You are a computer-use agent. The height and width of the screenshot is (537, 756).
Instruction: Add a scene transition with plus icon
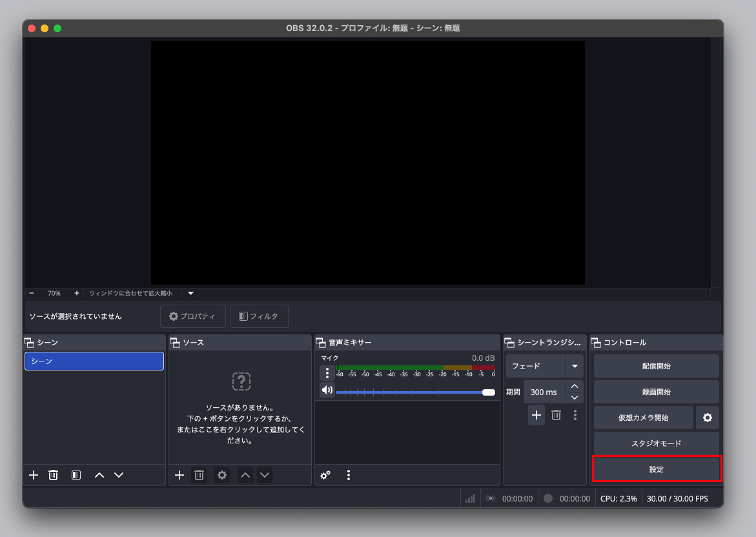point(536,415)
